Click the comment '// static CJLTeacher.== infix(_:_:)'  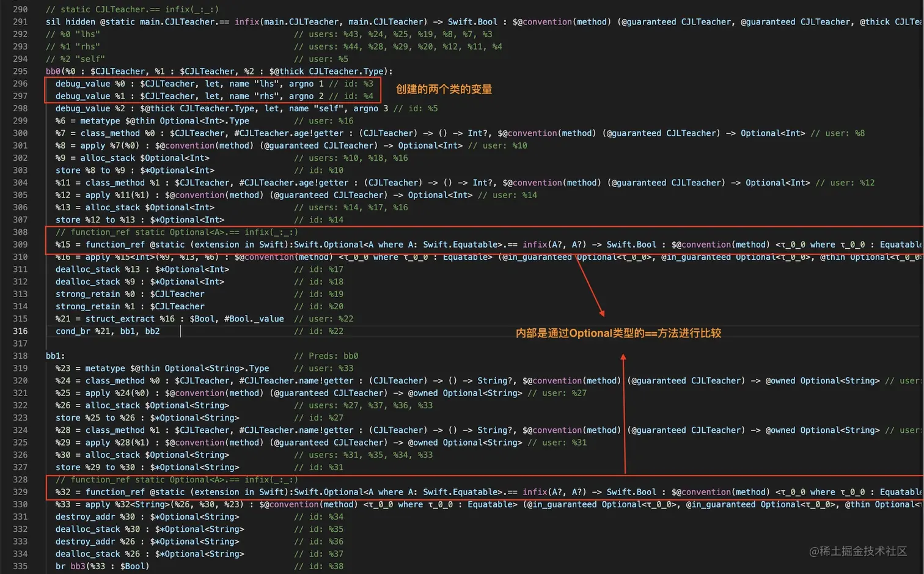(x=132, y=9)
